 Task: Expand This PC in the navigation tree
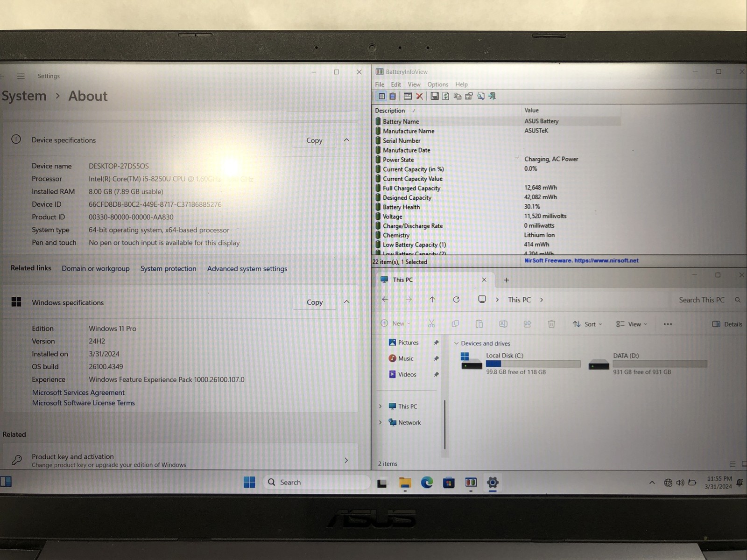pos(380,406)
